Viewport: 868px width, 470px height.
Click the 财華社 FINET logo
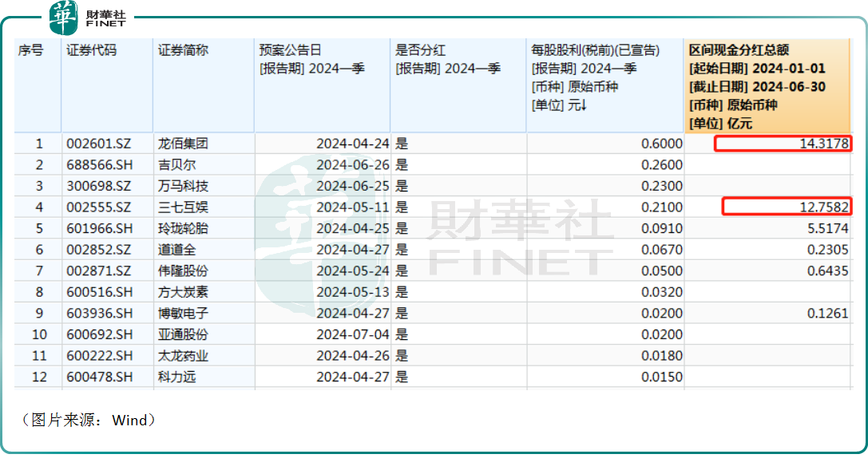point(88,18)
